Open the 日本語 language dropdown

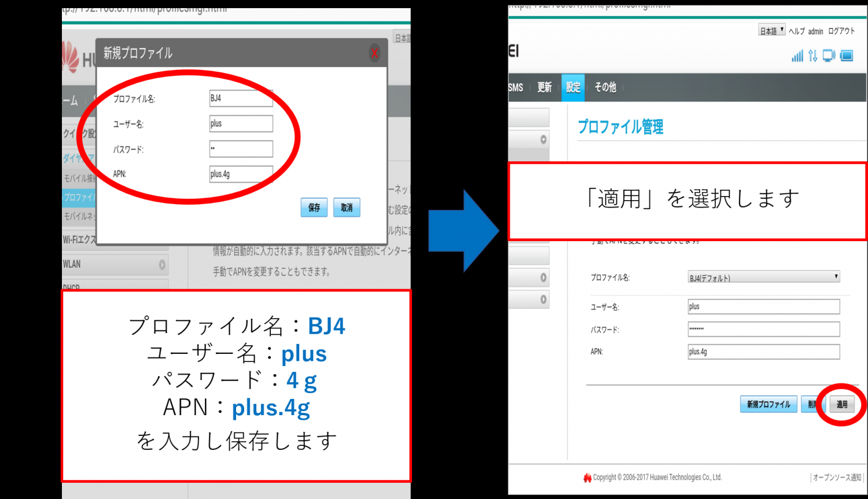click(771, 31)
